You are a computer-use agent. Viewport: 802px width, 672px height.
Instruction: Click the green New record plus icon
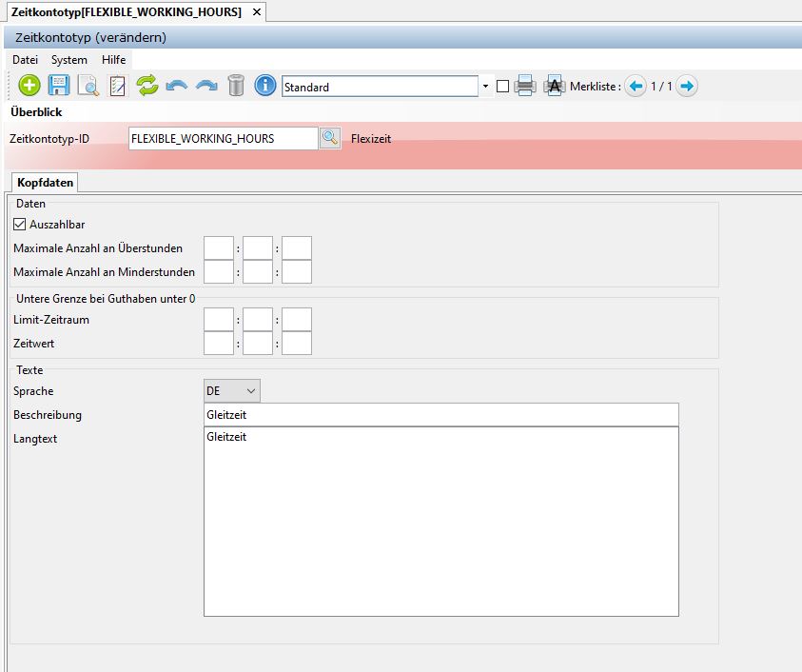[29, 86]
